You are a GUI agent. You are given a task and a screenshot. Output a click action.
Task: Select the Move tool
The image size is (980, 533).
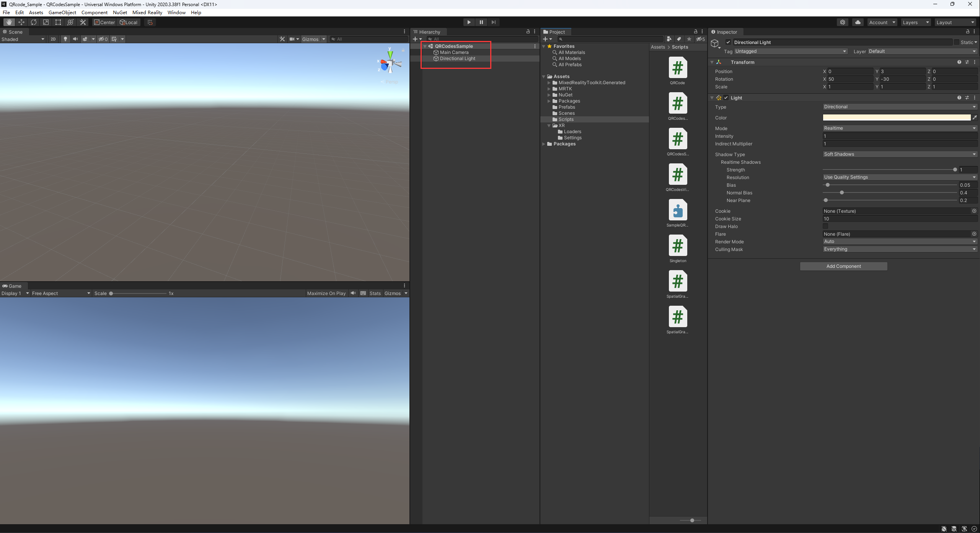pos(21,22)
